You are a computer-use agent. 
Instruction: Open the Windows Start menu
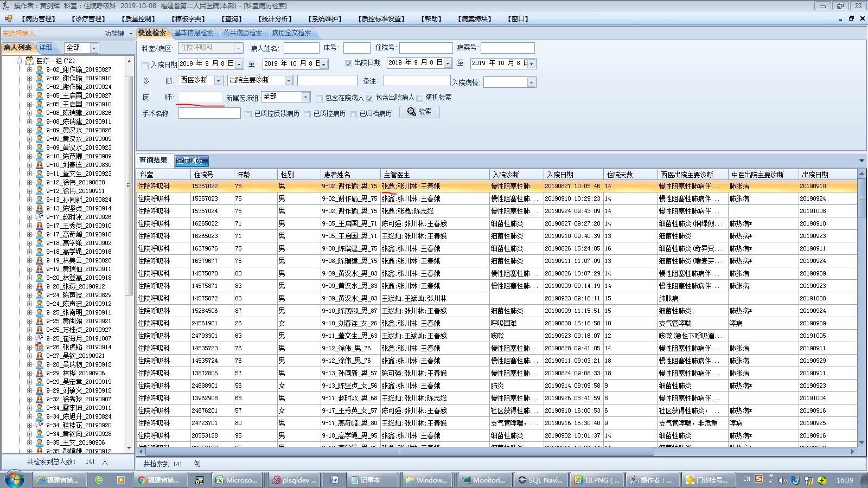pos(15,480)
